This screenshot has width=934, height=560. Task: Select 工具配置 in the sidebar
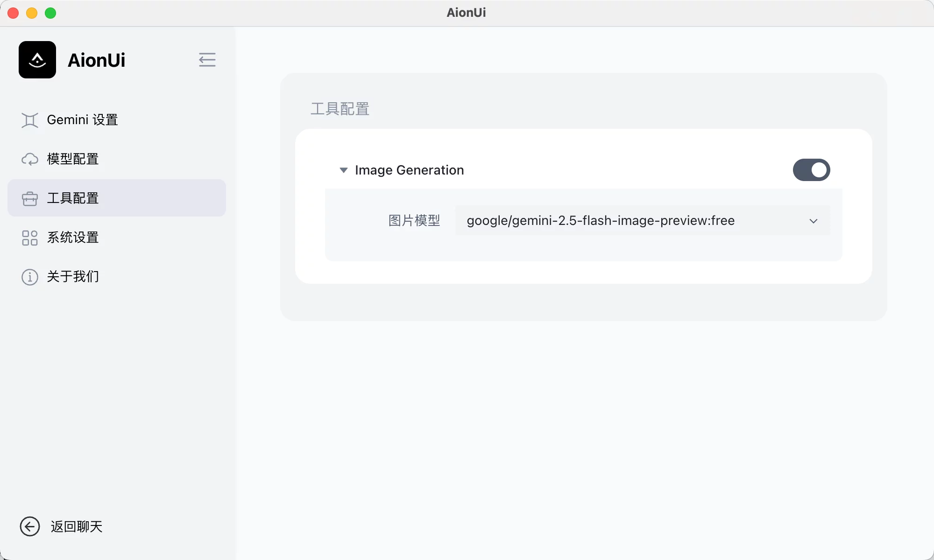tap(117, 198)
